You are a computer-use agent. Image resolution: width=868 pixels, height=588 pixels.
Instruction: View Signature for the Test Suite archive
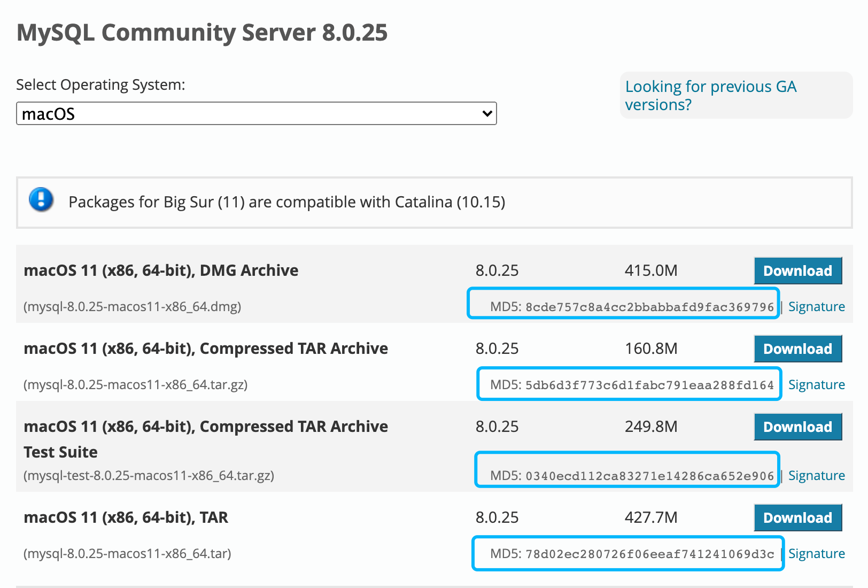816,476
